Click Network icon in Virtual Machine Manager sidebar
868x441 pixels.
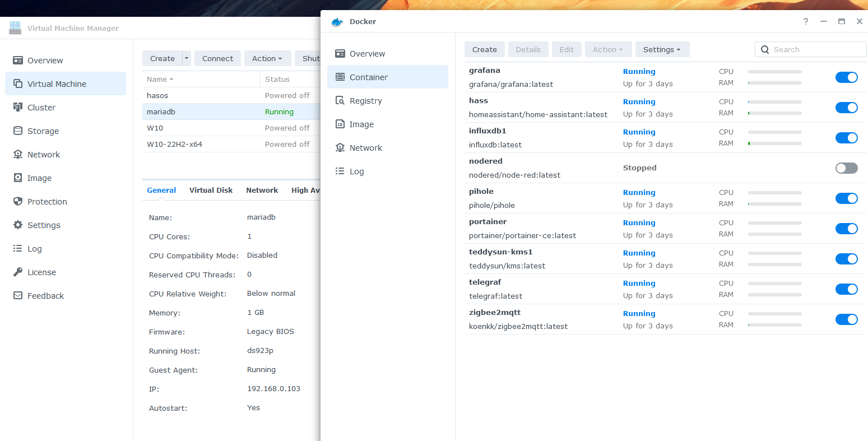tap(18, 154)
